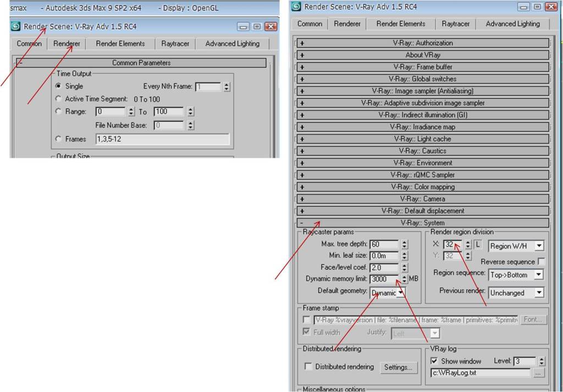Expand V-Ray:: Default displacement rollout
This screenshot has height=392, width=563.
click(x=423, y=211)
